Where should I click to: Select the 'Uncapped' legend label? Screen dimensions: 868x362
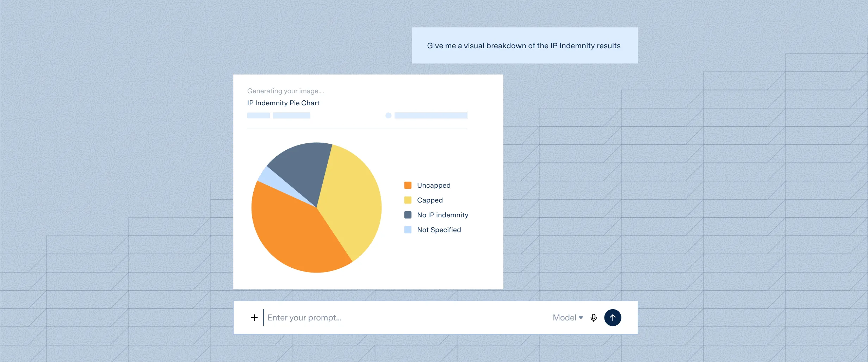tap(434, 185)
